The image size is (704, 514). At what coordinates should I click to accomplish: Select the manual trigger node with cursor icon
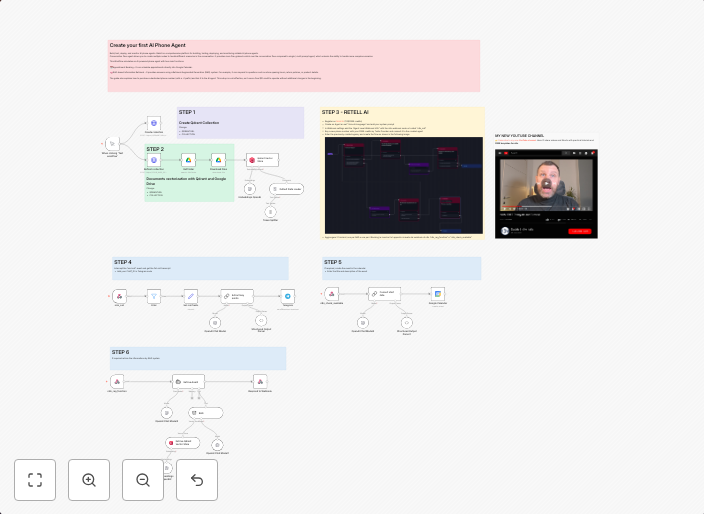point(112,144)
